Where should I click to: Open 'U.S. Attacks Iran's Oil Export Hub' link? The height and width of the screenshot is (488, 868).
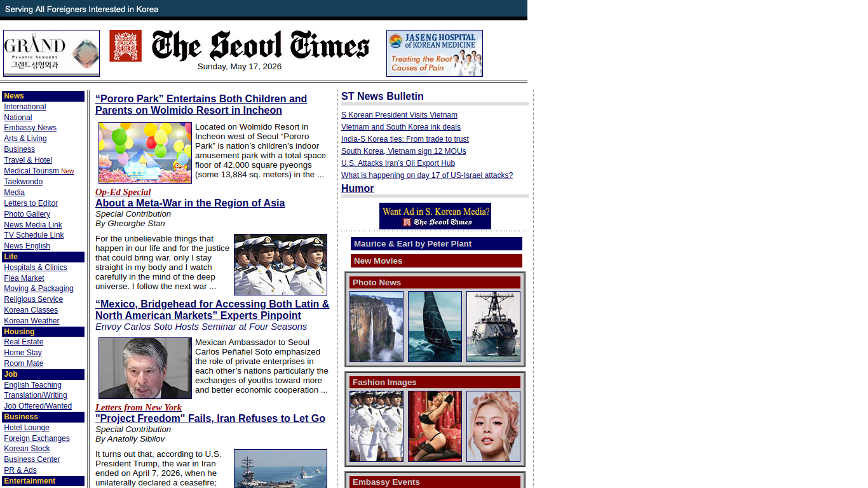click(x=398, y=163)
